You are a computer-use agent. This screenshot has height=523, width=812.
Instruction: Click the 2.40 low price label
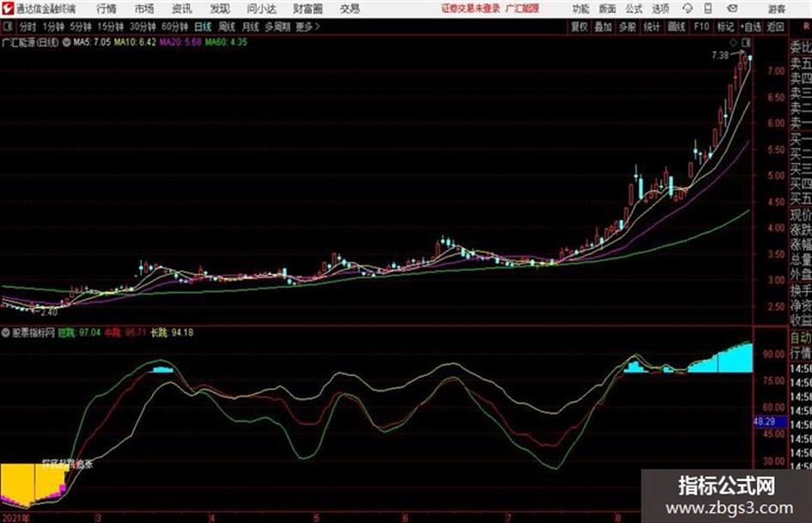[49, 313]
